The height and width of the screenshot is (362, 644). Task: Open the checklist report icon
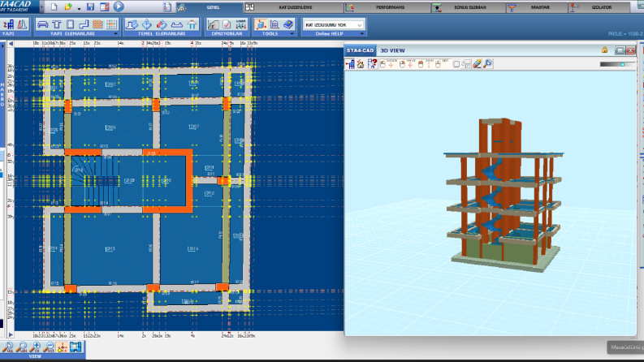coord(167,7)
